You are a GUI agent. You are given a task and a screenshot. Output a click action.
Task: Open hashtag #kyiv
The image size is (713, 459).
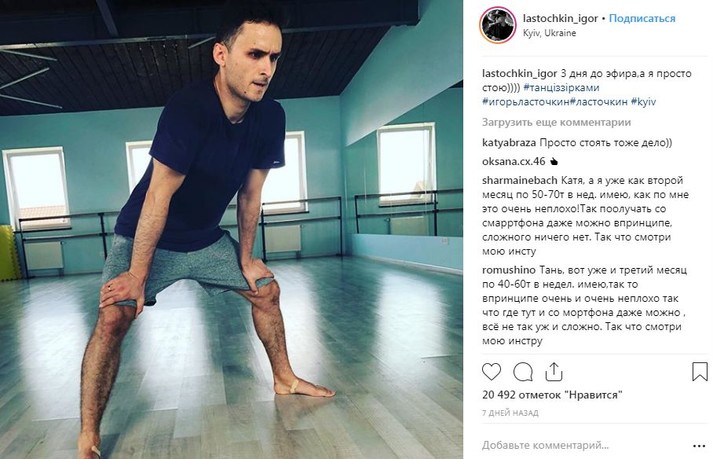click(643, 102)
